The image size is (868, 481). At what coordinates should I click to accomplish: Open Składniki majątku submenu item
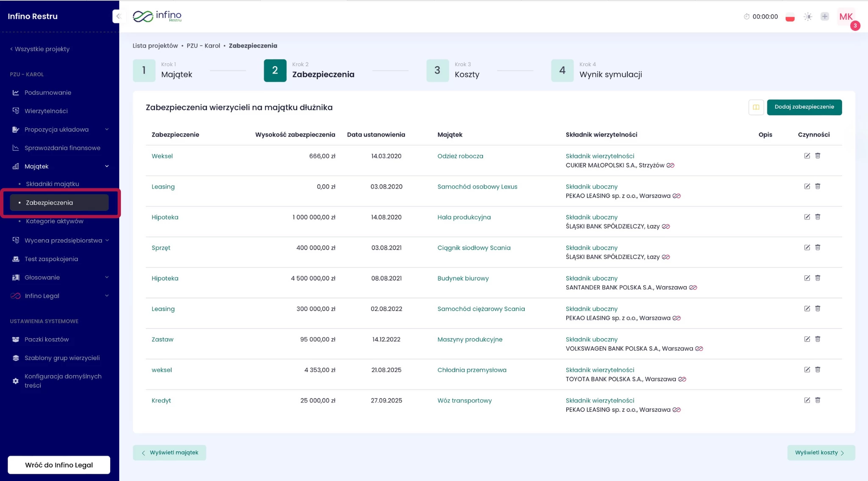coord(53,184)
